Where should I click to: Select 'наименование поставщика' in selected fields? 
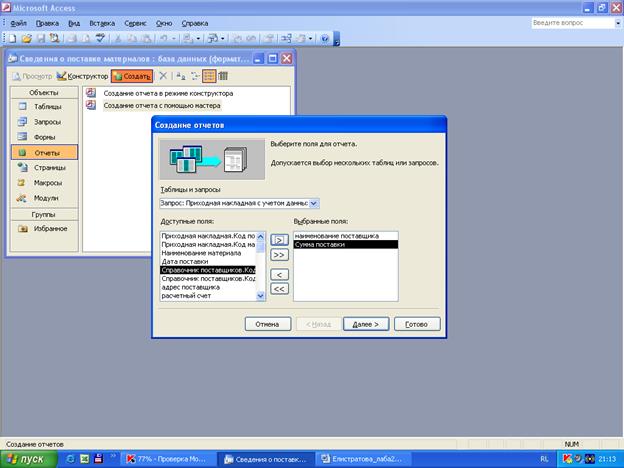[x=345, y=236]
